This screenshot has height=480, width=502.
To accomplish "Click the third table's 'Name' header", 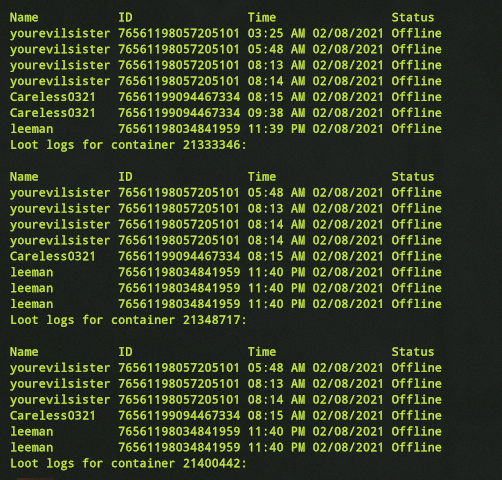I will [x=24, y=352].
